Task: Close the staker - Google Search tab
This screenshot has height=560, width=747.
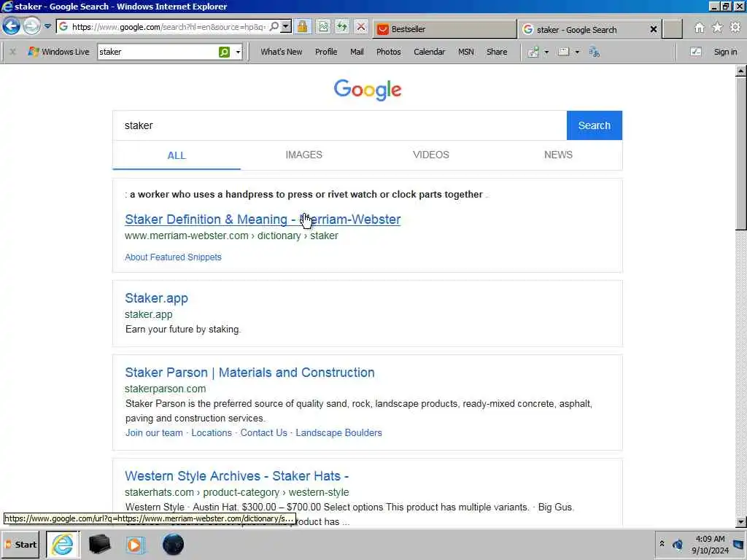Action: click(x=654, y=29)
